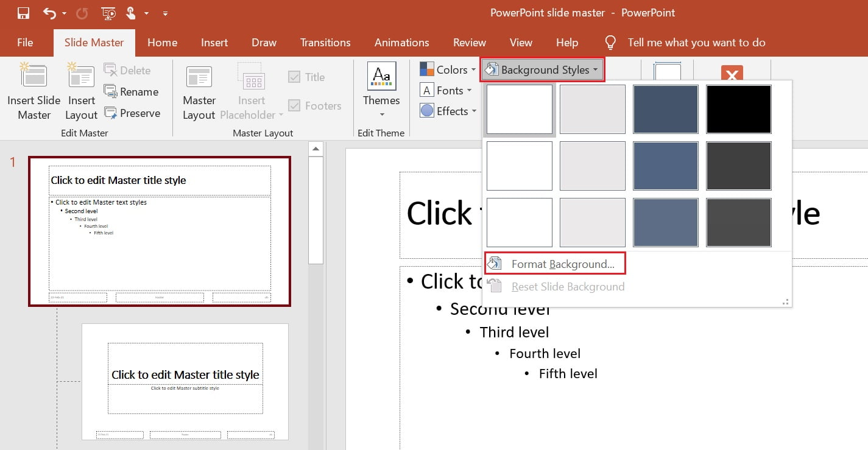Screen dimensions: 868x450
Task: Click the Save icon on Quick Access Toolbar
Action: (x=23, y=13)
